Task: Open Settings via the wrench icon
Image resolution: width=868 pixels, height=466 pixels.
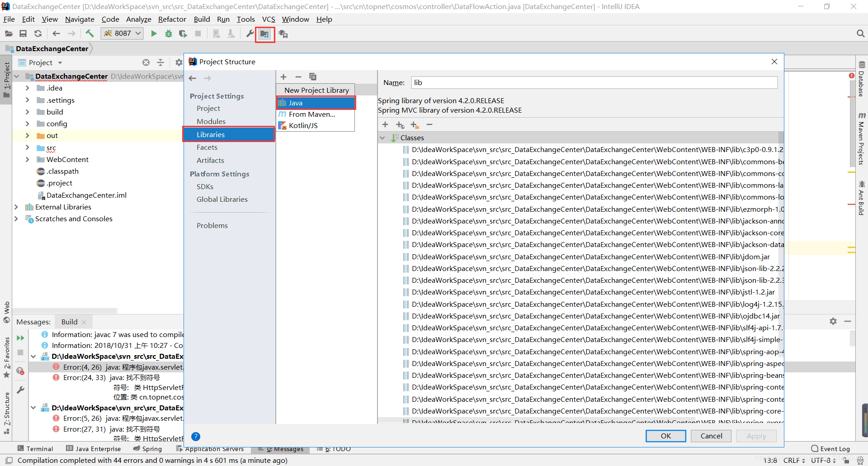Action: pyautogui.click(x=249, y=33)
